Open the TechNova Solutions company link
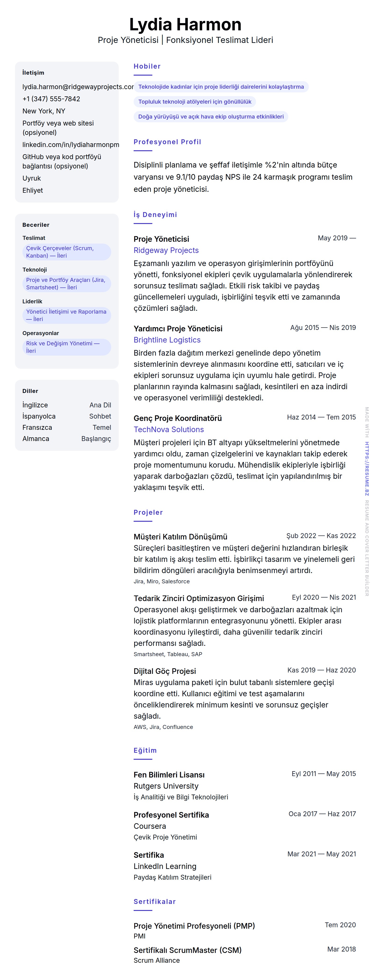Screen dimensions: 371x980 coord(168,430)
